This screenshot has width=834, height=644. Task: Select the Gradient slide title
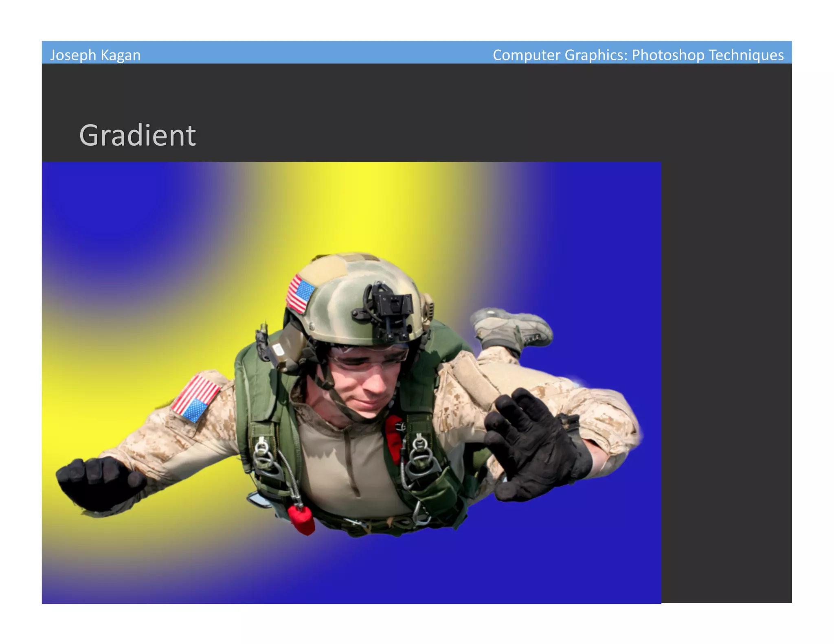[x=138, y=135]
